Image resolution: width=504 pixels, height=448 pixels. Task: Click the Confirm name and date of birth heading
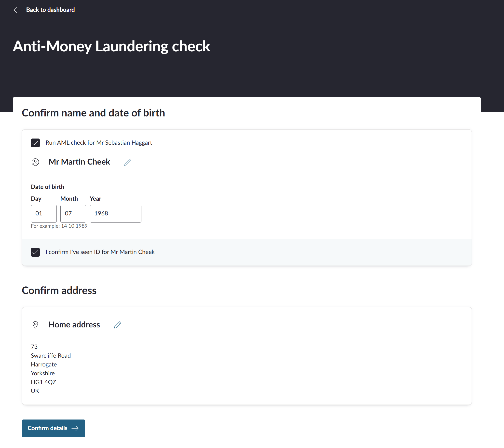point(93,113)
